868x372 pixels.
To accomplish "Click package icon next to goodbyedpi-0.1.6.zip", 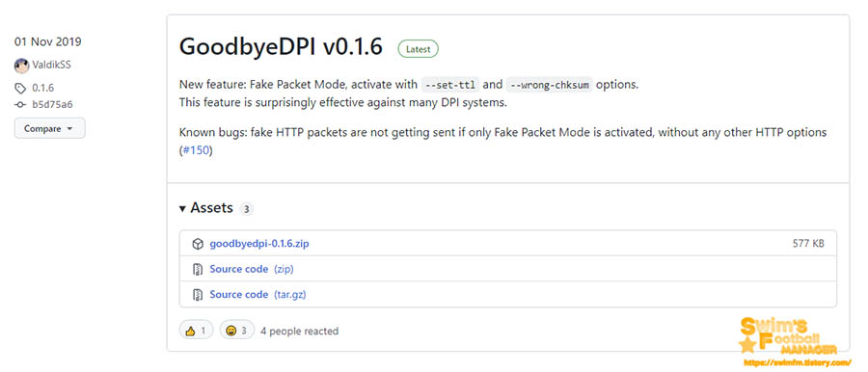I will point(198,244).
